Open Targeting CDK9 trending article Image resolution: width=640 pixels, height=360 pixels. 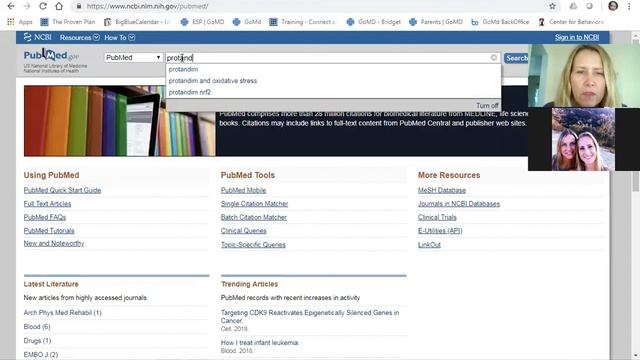pyautogui.click(x=310, y=316)
